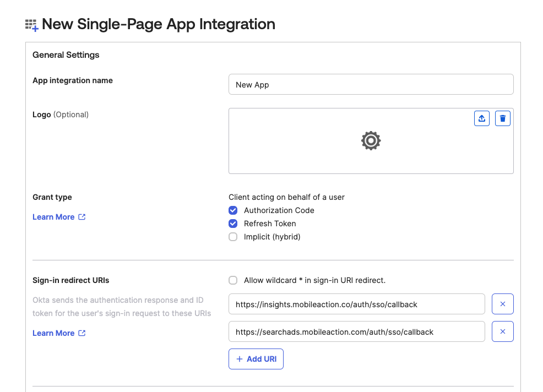Select the insights.mobileaction.co callback URI text field
This screenshot has width=543, height=392.
[x=356, y=303]
